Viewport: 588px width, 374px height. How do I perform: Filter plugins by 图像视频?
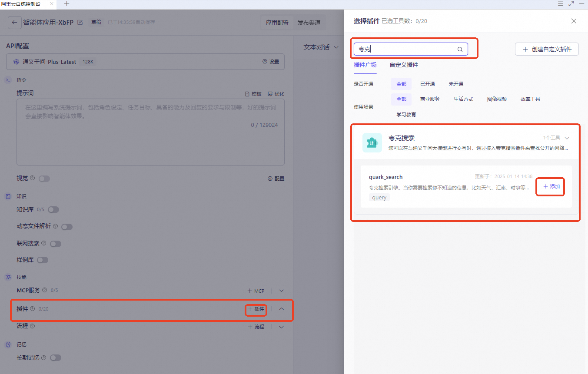(x=497, y=99)
